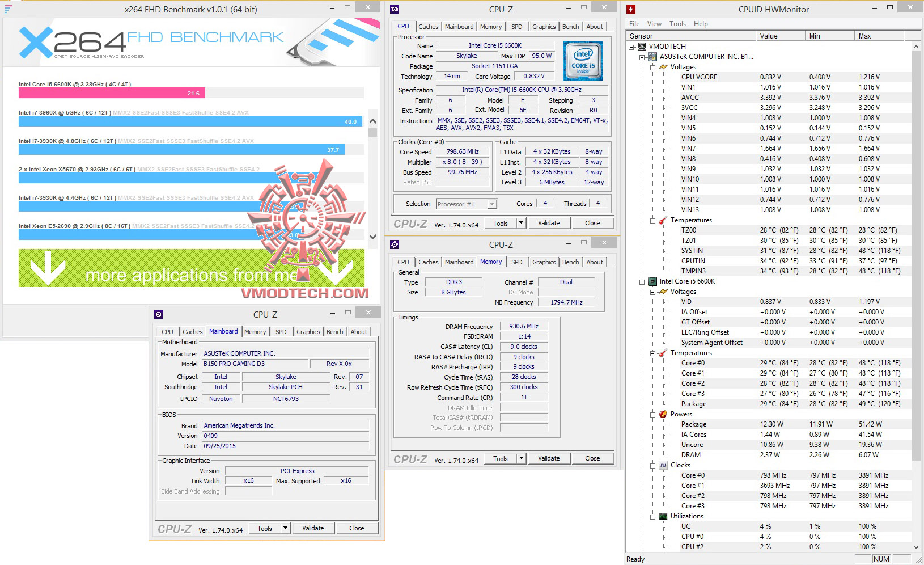Image resolution: width=924 pixels, height=565 pixels.
Task: Collapse the ASUSTeK Voltages group
Action: pos(652,67)
